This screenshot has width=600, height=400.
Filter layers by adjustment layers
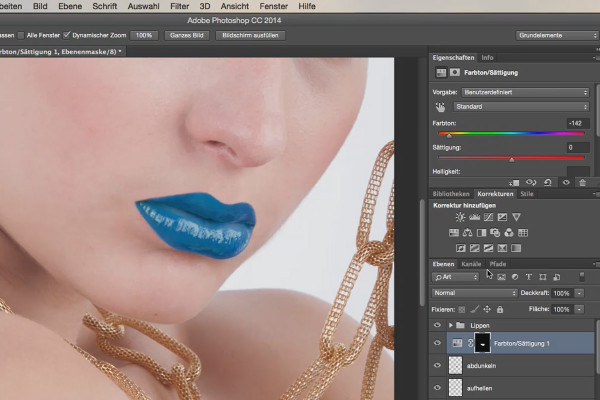(515, 277)
